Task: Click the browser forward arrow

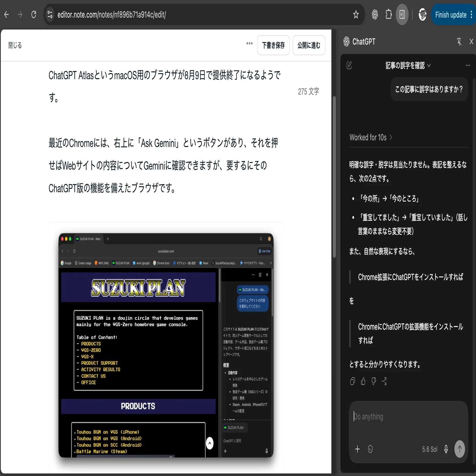Action: pos(20,14)
